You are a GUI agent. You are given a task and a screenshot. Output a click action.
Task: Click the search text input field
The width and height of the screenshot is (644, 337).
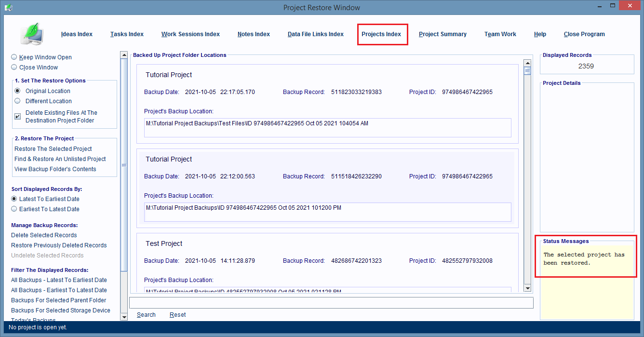pyautogui.click(x=331, y=303)
